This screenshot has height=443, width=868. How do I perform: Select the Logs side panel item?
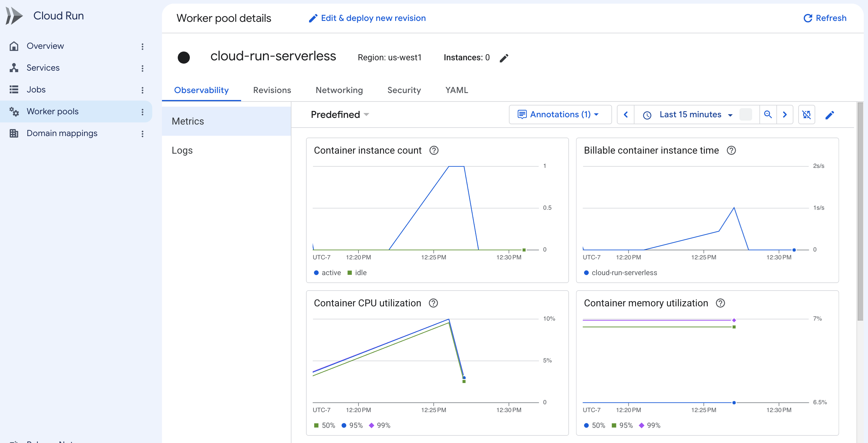click(x=227, y=150)
